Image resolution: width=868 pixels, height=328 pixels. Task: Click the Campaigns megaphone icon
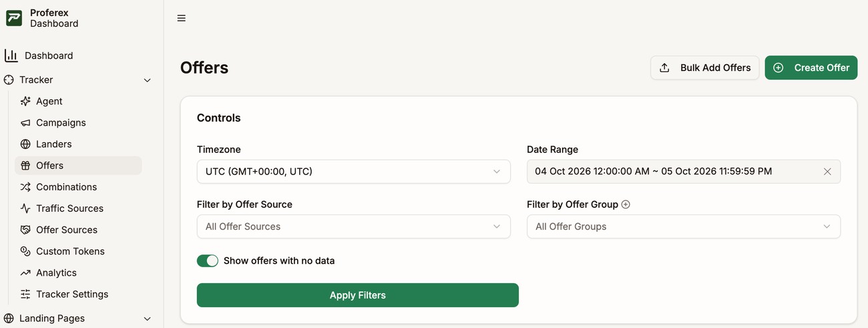click(x=25, y=123)
